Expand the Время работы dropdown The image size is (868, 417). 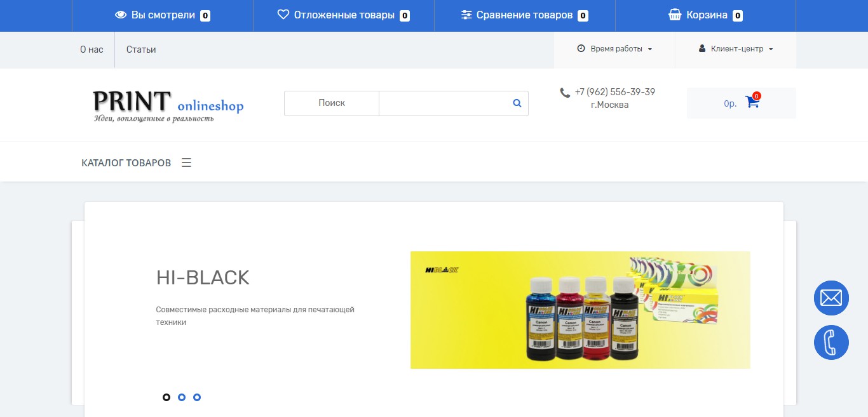614,49
